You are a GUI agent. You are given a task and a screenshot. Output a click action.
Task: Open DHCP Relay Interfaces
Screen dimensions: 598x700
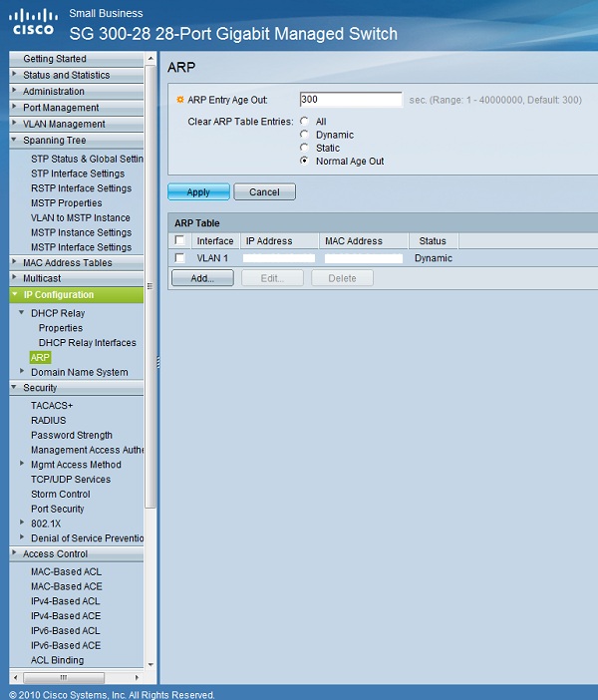88,342
